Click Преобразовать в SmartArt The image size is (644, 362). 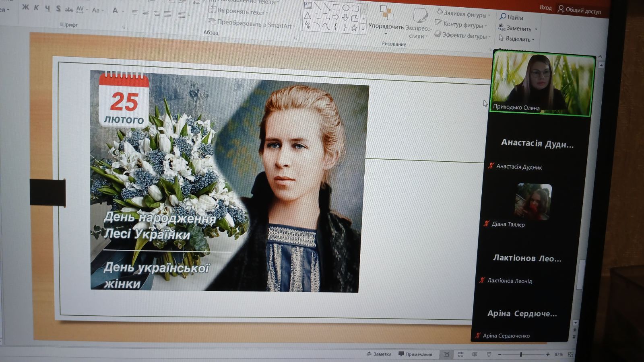pyautogui.click(x=252, y=24)
